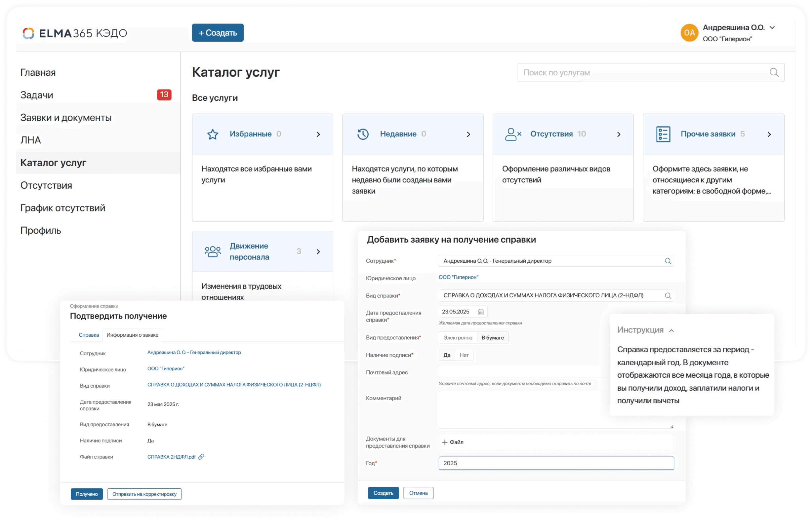Click the list icon on Прочие заявки
Viewport: 812px width, 532px height.
tap(663, 134)
